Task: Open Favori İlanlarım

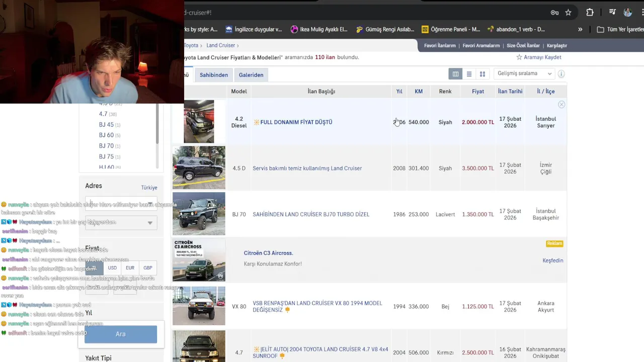Action: (440, 45)
